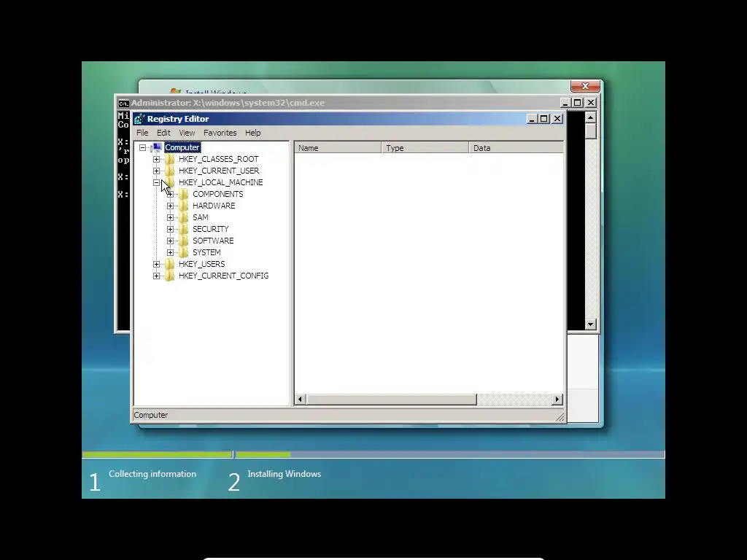The width and height of the screenshot is (747, 560).
Task: Close the Install Windows dialog
Action: [585, 86]
